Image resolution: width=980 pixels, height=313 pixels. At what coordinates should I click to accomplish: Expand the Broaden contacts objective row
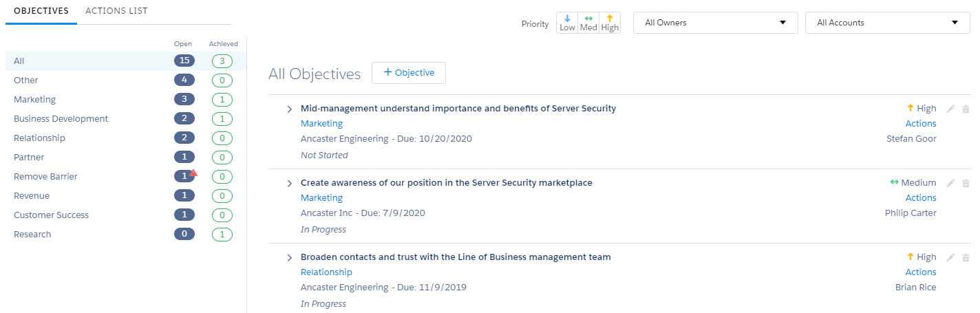pos(290,258)
